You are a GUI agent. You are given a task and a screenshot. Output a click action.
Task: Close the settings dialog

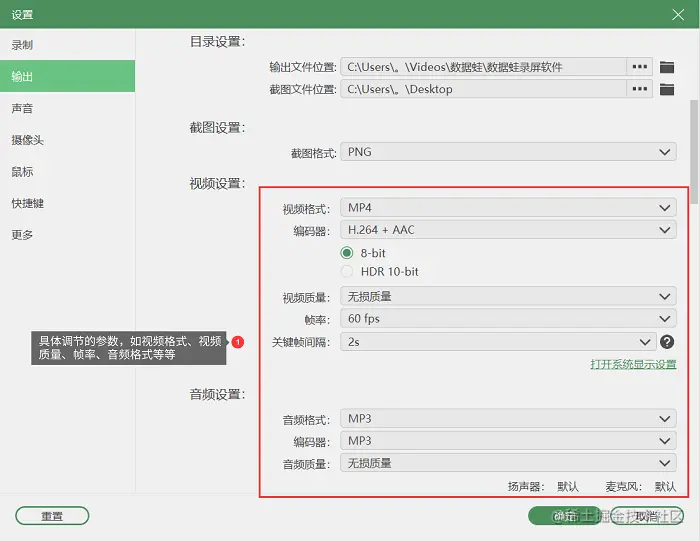678,14
